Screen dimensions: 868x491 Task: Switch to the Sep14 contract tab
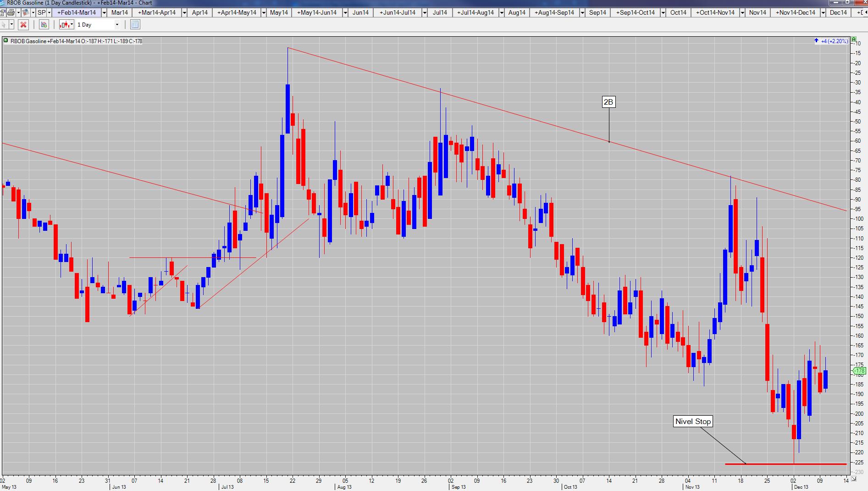[597, 12]
